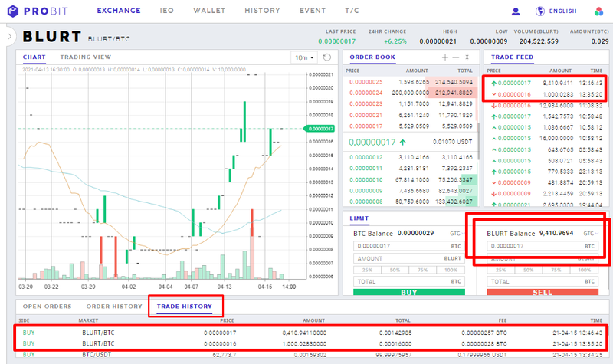
Task: Select 75% in buy form
Action: click(x=423, y=270)
